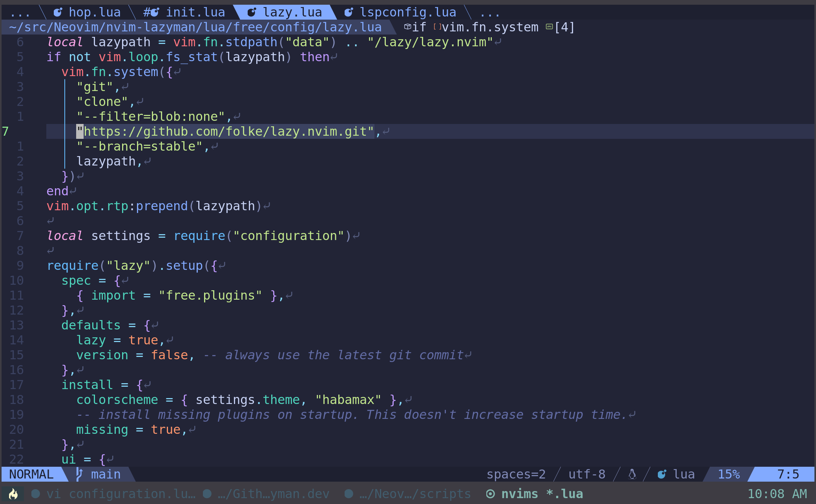816x504 pixels.
Task: Click left ellipsis to show previous tabs
Action: point(20,13)
